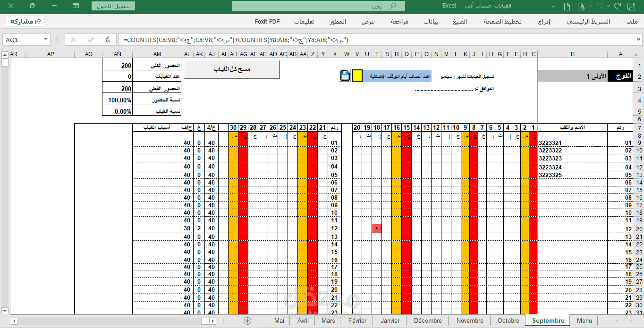This screenshot has width=644, height=328.
Task: Switch to the Avril sheet tab
Action: pyautogui.click(x=303, y=320)
